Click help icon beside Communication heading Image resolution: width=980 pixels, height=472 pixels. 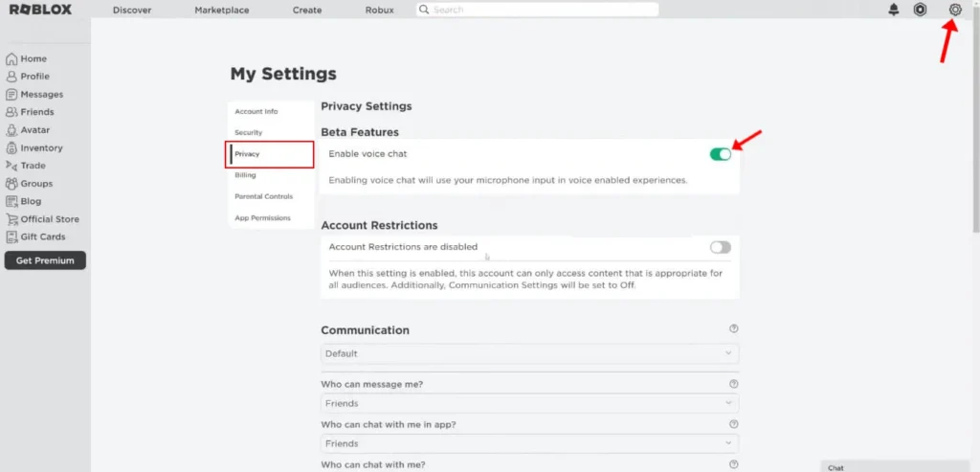click(x=733, y=329)
